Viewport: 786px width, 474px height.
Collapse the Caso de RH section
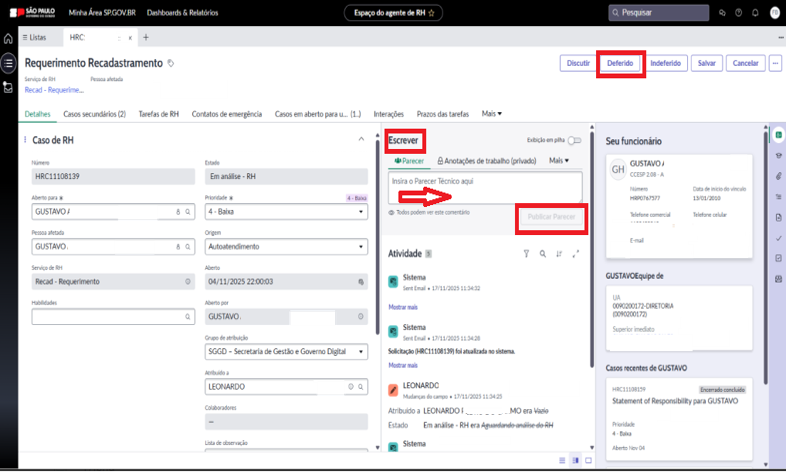click(361, 141)
